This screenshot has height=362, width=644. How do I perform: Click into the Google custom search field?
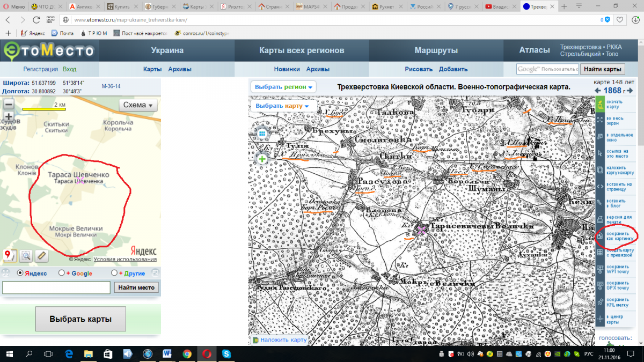click(x=547, y=69)
